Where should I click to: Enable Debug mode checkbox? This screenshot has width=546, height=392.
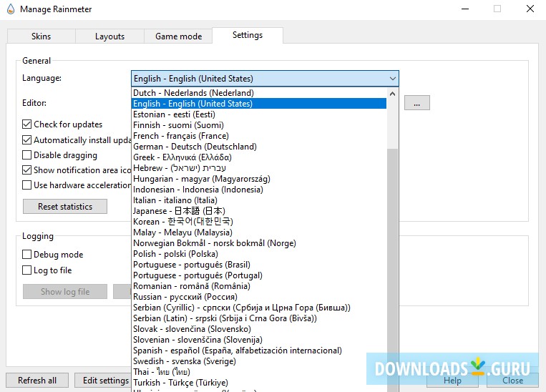pos(26,255)
